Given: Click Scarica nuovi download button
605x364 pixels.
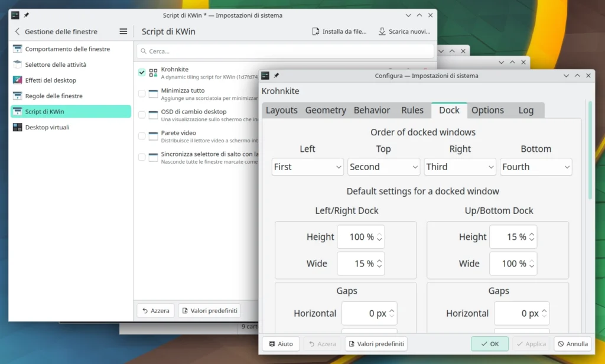Looking at the screenshot, I should click(x=405, y=31).
